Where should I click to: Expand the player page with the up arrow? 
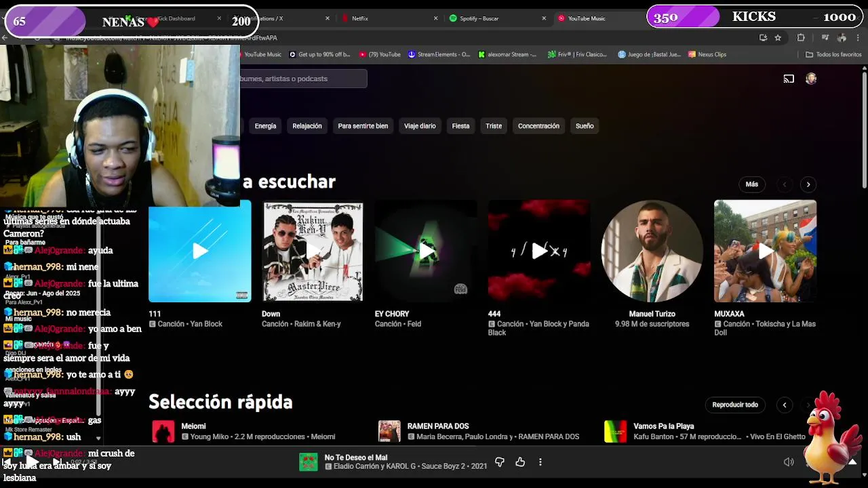point(852,462)
